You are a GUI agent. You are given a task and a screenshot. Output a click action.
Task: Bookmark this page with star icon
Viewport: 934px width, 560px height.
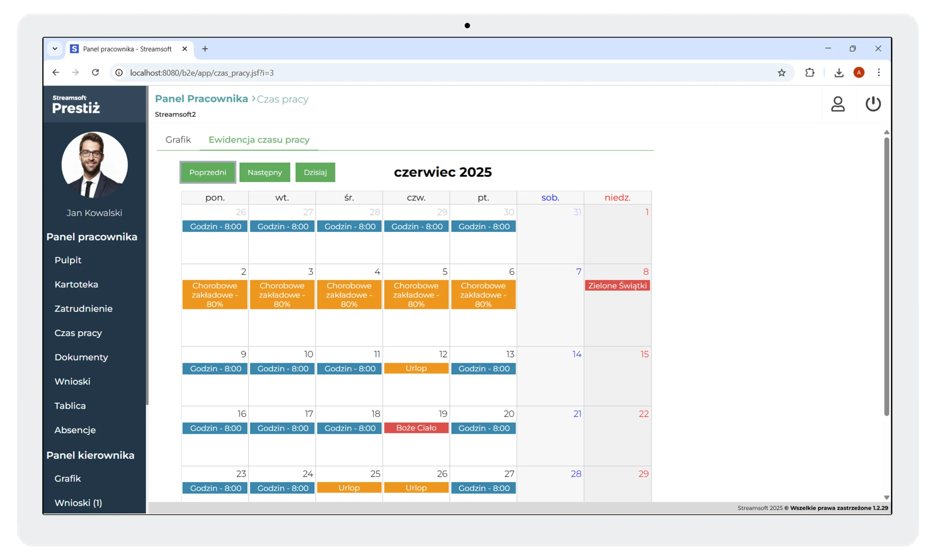pyautogui.click(x=781, y=73)
